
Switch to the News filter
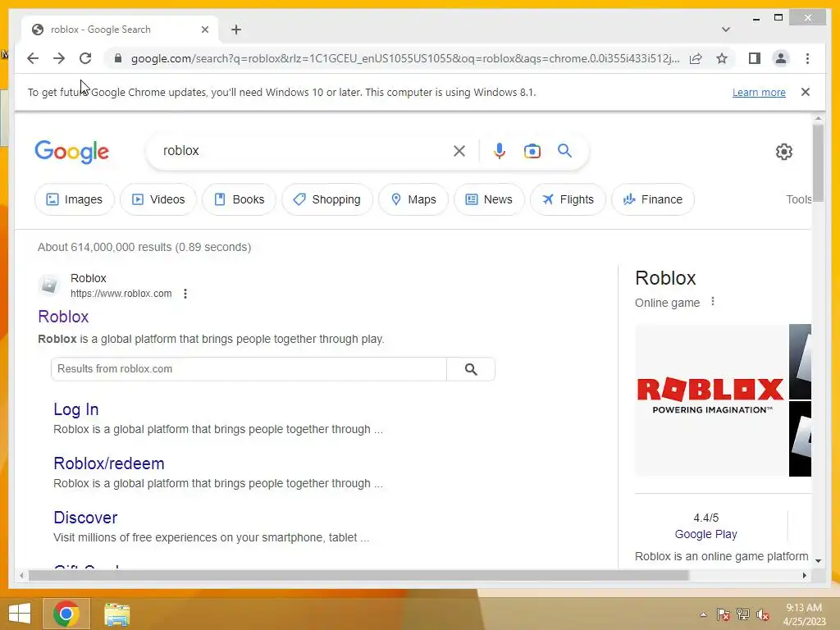coord(489,199)
